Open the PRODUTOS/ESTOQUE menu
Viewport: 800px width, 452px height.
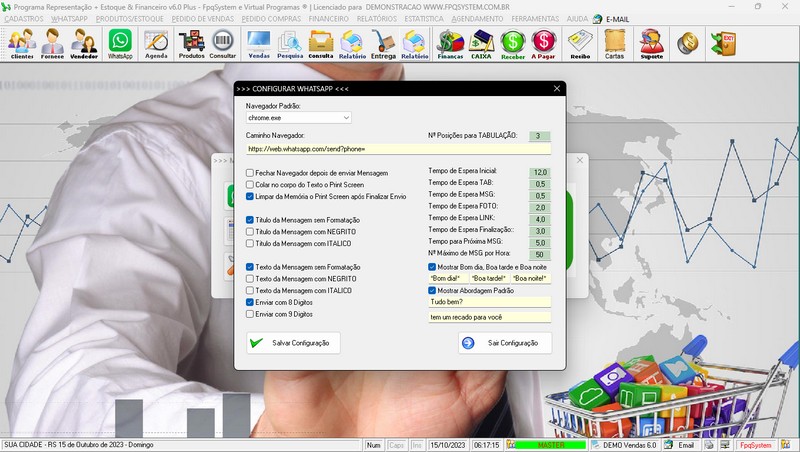click(130, 19)
